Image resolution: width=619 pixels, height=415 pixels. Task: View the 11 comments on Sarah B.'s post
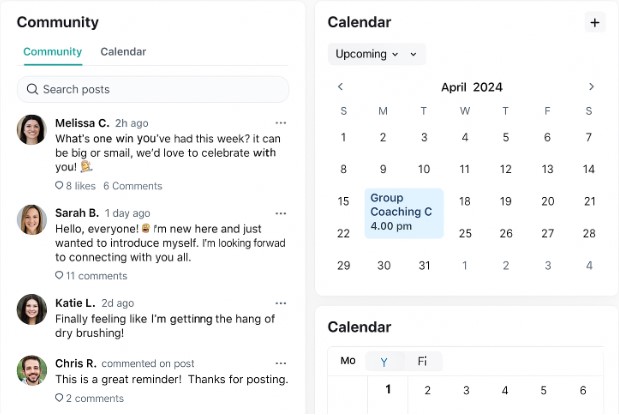coord(95,275)
